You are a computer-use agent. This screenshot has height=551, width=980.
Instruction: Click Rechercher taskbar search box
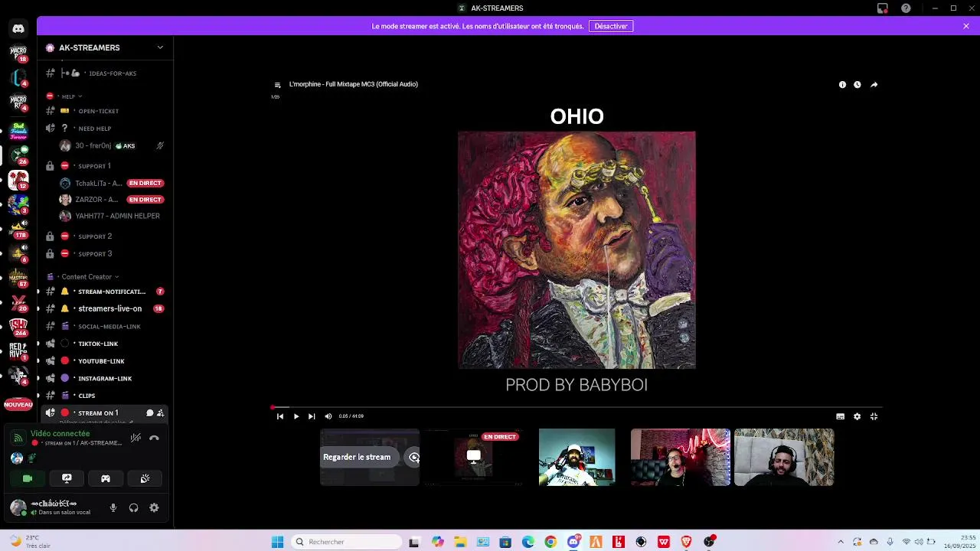[347, 542]
